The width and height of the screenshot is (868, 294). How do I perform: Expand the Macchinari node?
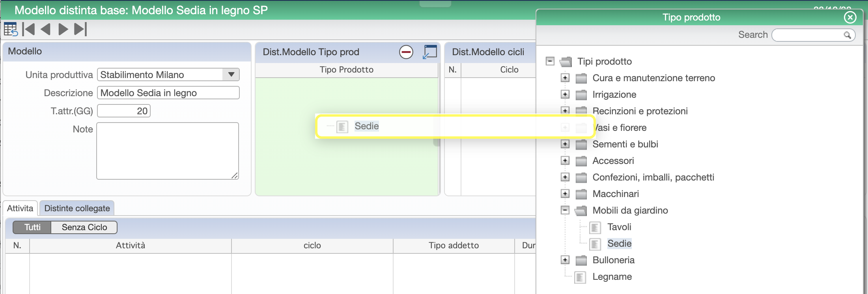[565, 194]
